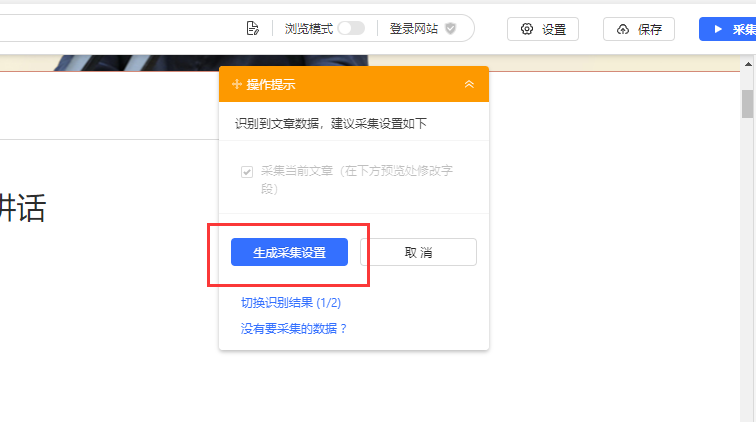This screenshot has height=422, width=756.
Task: Click the move icon beside 操作提示
Action: (237, 85)
